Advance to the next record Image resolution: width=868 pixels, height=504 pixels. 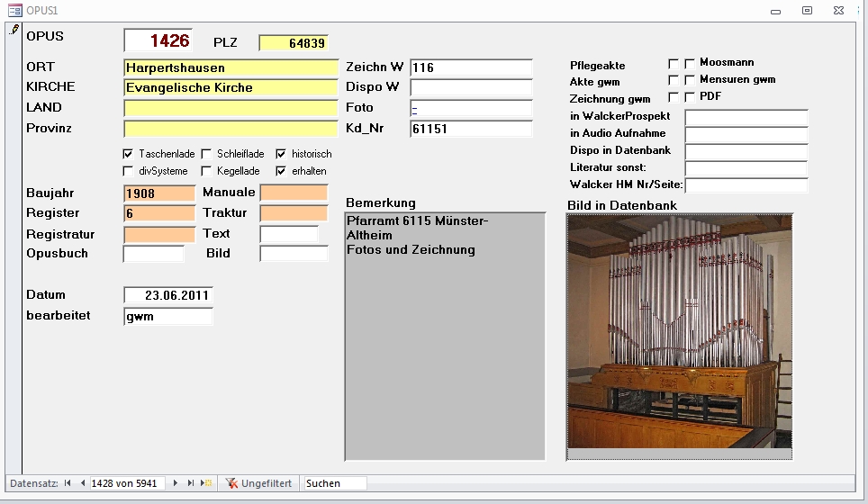175,483
